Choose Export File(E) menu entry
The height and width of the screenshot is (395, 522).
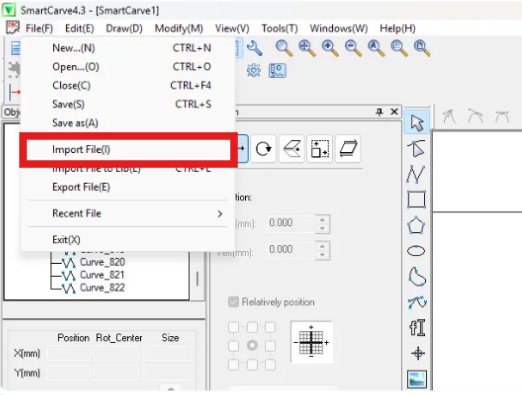tap(128, 187)
